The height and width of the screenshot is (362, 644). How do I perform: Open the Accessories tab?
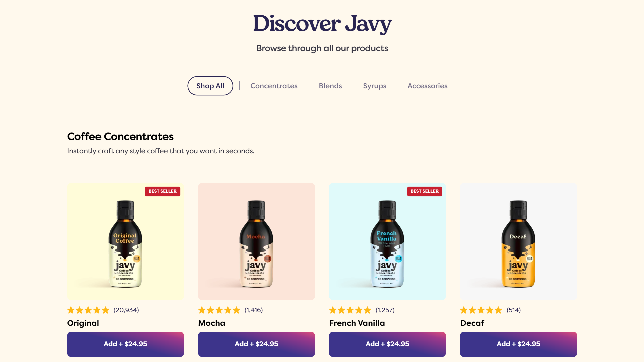tap(428, 86)
